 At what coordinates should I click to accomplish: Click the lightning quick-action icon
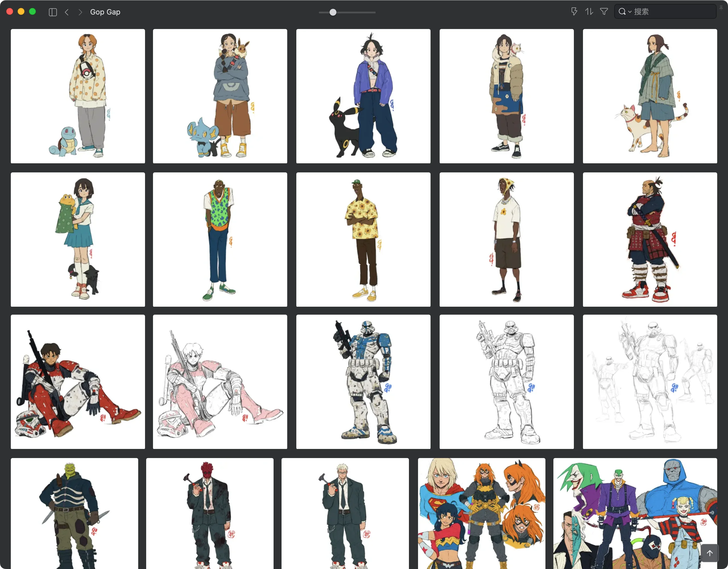[x=574, y=12]
